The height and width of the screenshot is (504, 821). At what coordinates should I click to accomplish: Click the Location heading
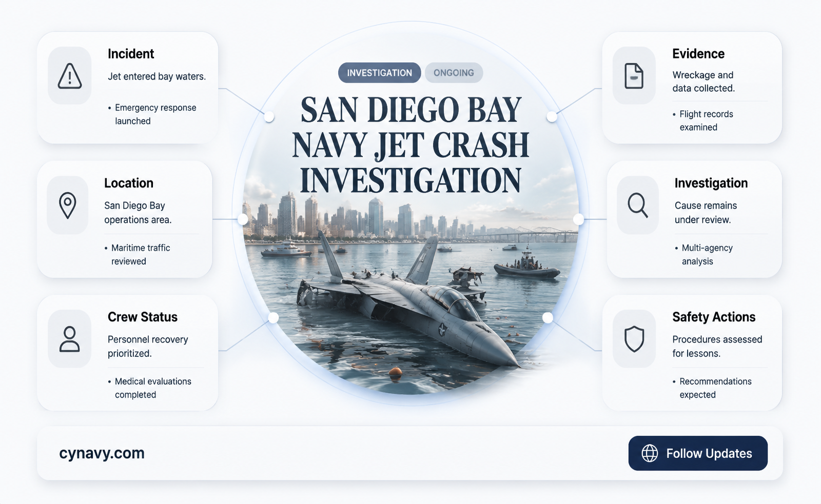(129, 183)
